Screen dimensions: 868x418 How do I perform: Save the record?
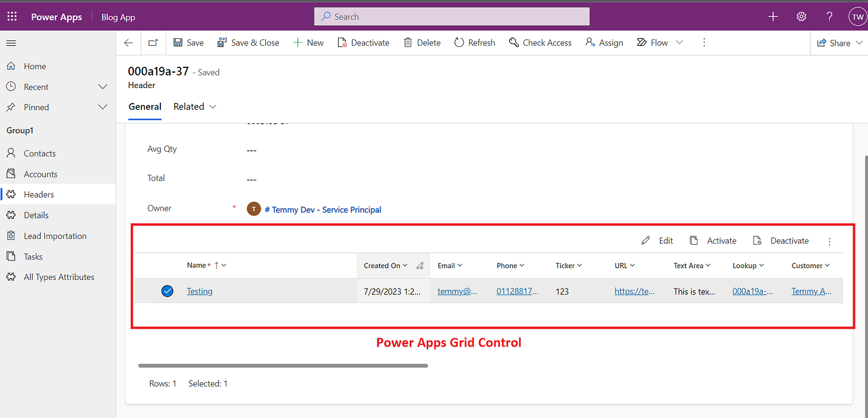tap(188, 43)
